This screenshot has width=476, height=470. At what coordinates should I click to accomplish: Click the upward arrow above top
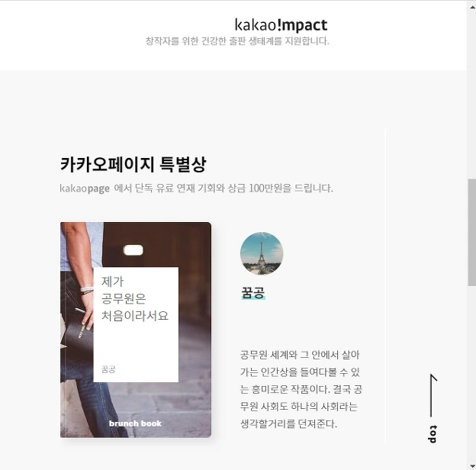click(x=433, y=395)
